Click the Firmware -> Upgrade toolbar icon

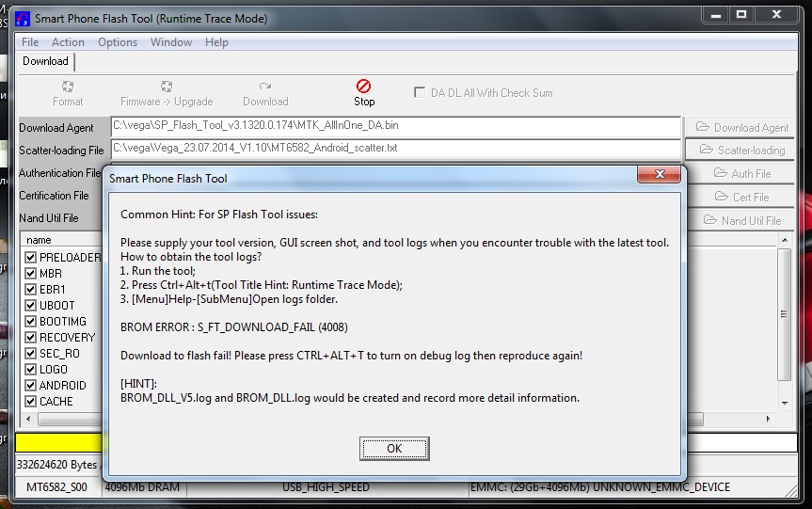167,87
